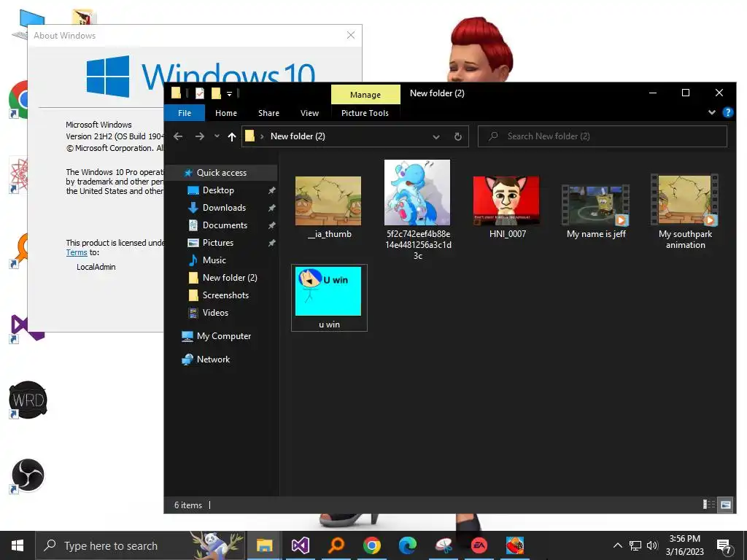The image size is (747, 560).
Task: Open the orange magnifier app on taskbar
Action: click(336, 545)
